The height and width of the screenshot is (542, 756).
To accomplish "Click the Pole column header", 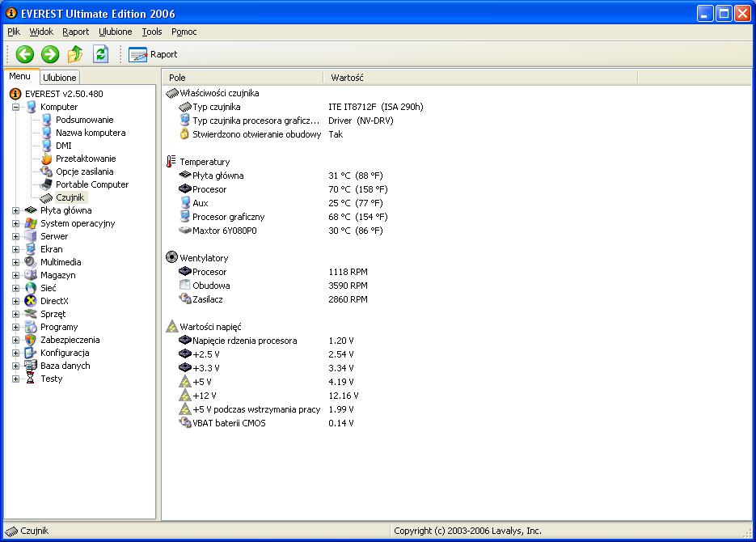I will tap(243, 78).
